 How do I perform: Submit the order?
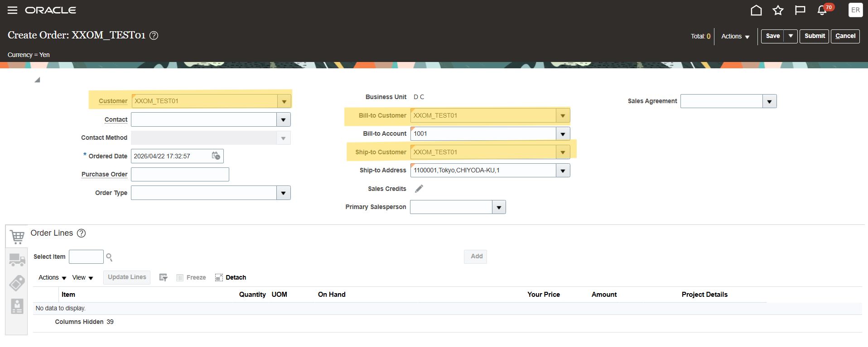pos(815,36)
